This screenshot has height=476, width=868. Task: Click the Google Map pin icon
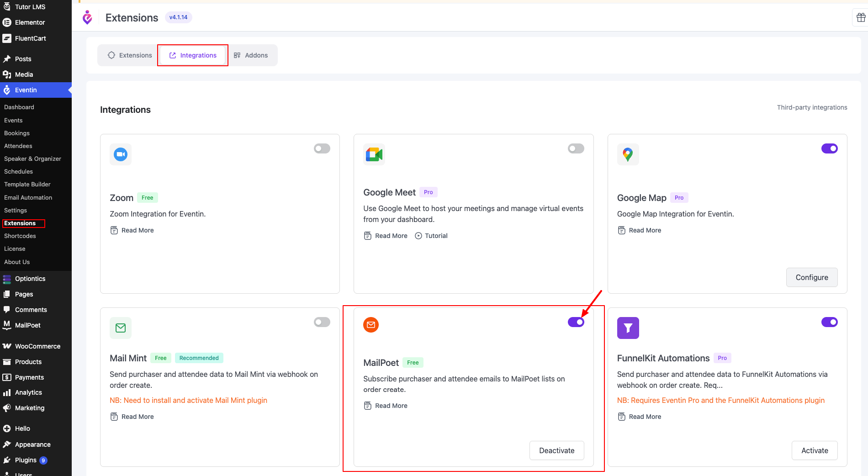pyautogui.click(x=628, y=154)
